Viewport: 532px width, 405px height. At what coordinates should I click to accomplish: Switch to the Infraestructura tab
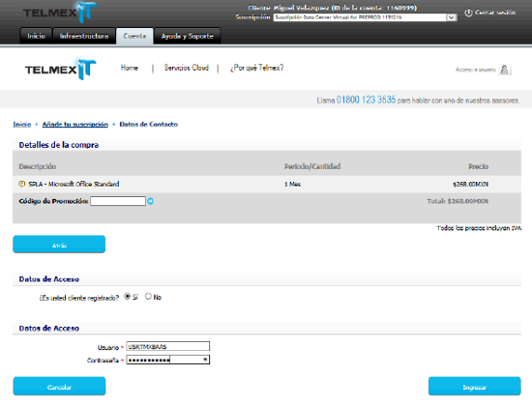click(84, 36)
